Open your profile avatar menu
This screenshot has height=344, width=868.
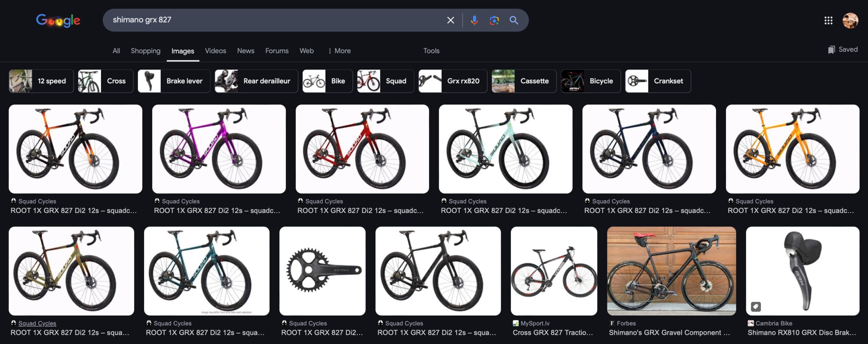pyautogui.click(x=851, y=20)
